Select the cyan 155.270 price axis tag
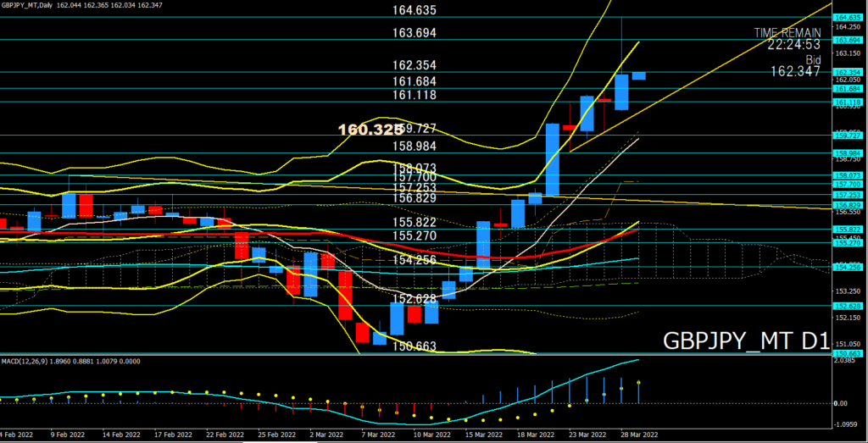The height and width of the screenshot is (443, 868). (846, 242)
